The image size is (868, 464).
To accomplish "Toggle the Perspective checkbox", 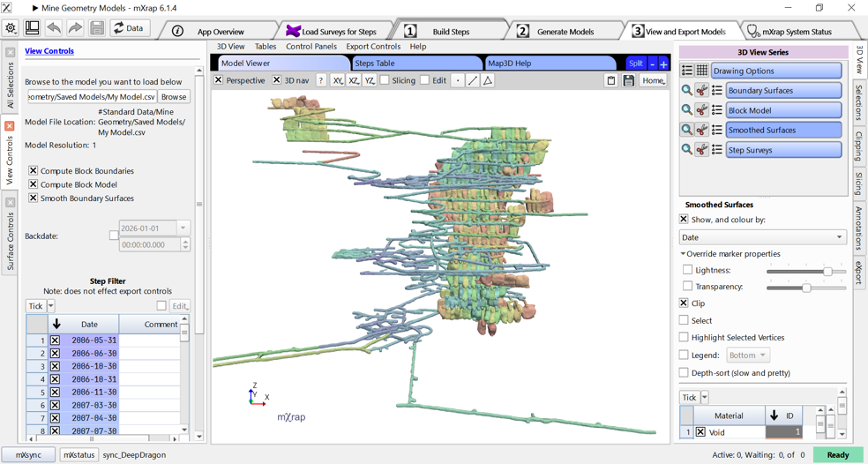I will (x=219, y=80).
